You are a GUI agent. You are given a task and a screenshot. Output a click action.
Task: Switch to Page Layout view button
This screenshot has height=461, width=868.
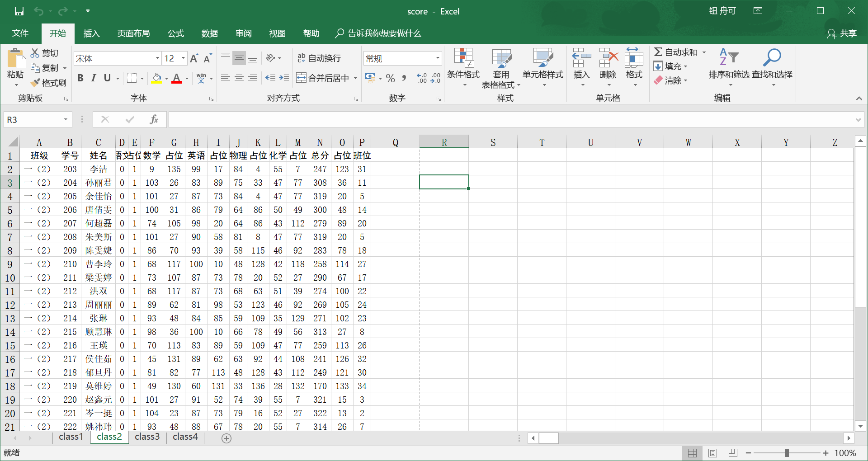(x=712, y=453)
